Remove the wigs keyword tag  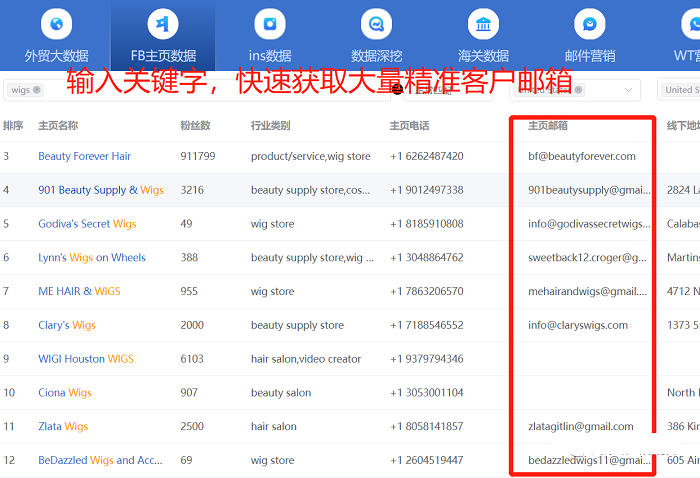37,90
